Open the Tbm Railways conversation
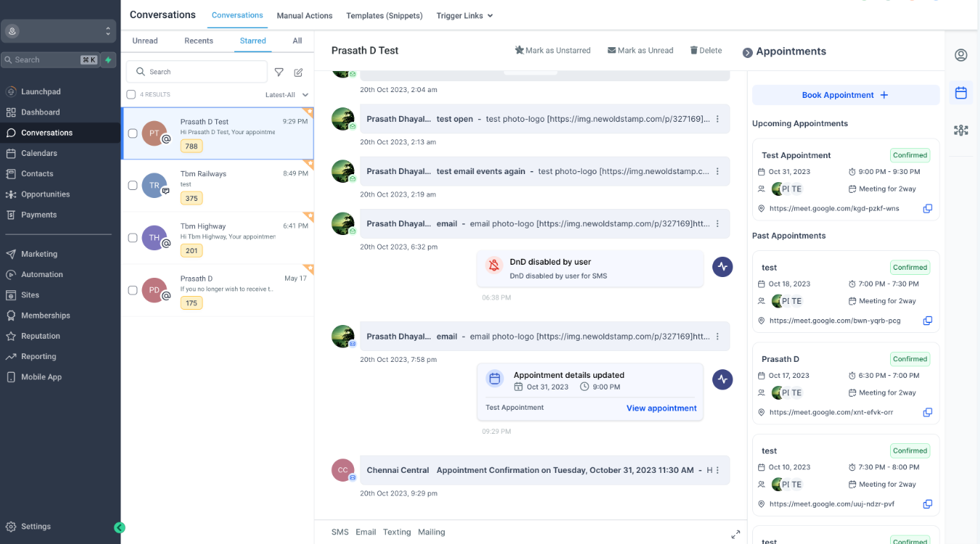The width and height of the screenshot is (980, 544). point(218,186)
